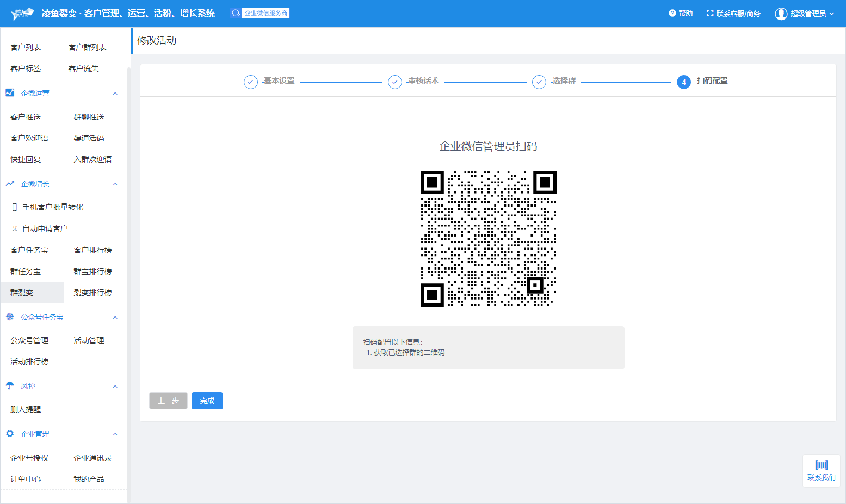Collapse the 公众号任务宝 section chevron
The image size is (846, 504).
pyautogui.click(x=115, y=318)
